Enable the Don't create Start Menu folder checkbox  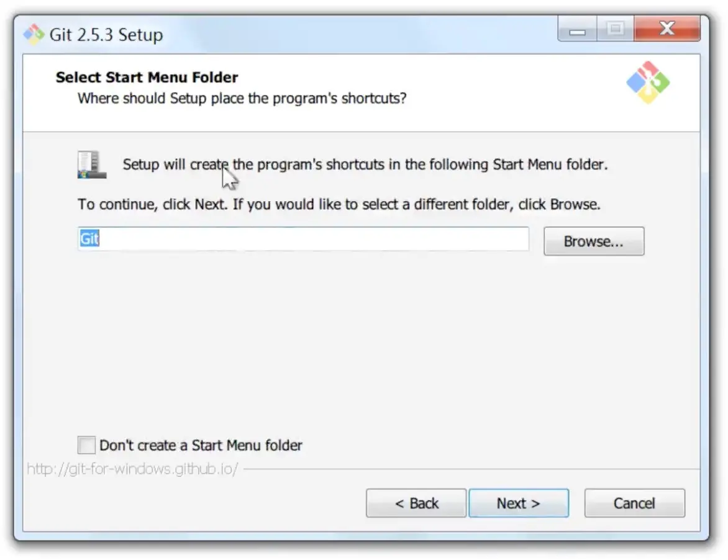tap(86, 445)
